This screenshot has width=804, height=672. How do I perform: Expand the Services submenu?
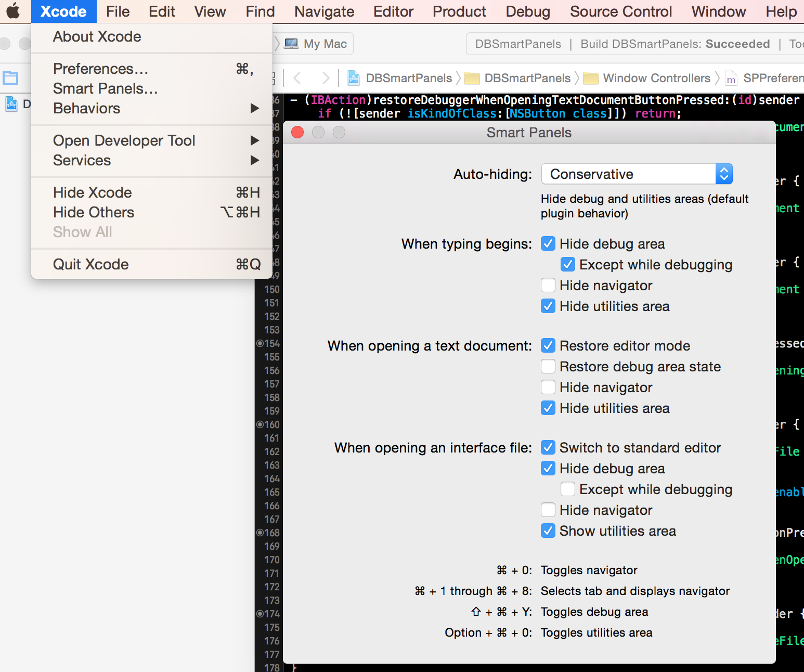(152, 160)
